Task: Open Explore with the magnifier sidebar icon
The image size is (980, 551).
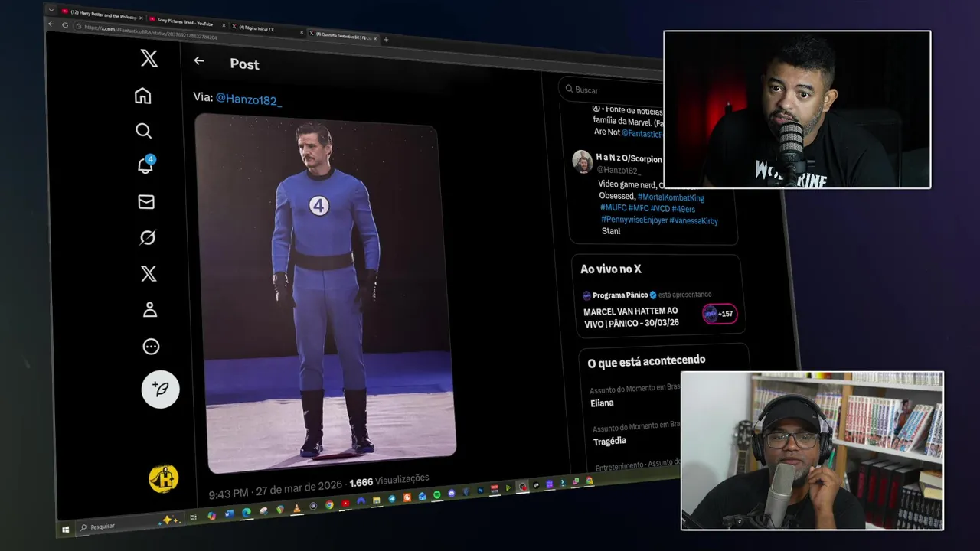Action: [x=144, y=131]
